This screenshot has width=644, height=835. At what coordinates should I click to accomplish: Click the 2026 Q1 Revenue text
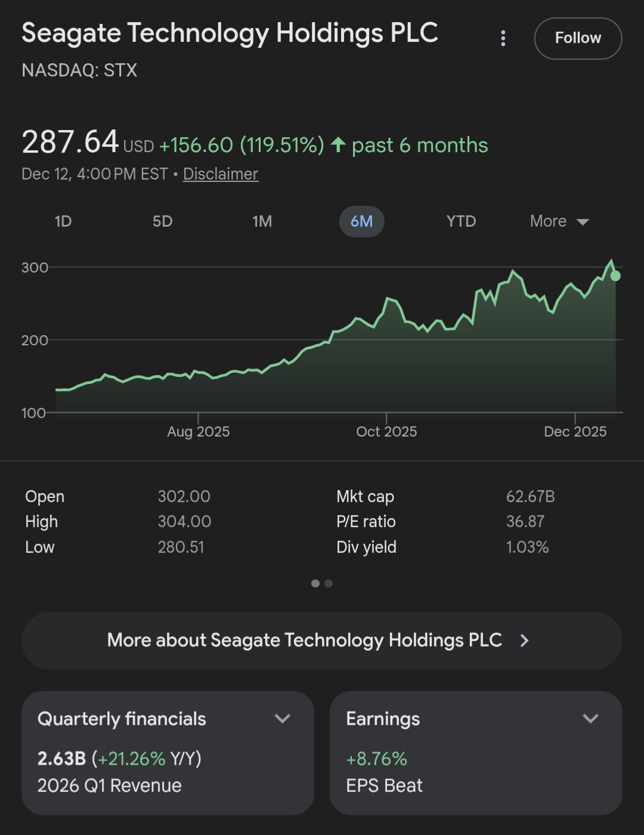point(109,785)
